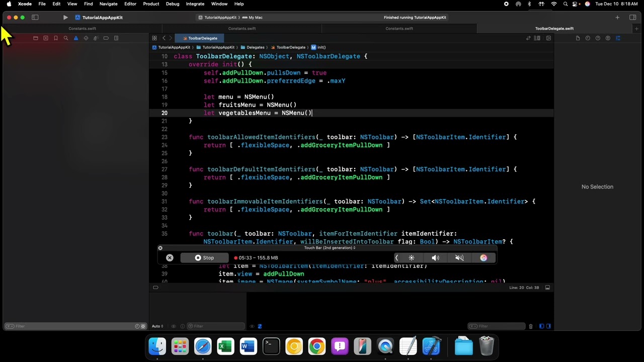644x362 pixels.
Task: Clear the console with trash icon
Action: [530, 326]
